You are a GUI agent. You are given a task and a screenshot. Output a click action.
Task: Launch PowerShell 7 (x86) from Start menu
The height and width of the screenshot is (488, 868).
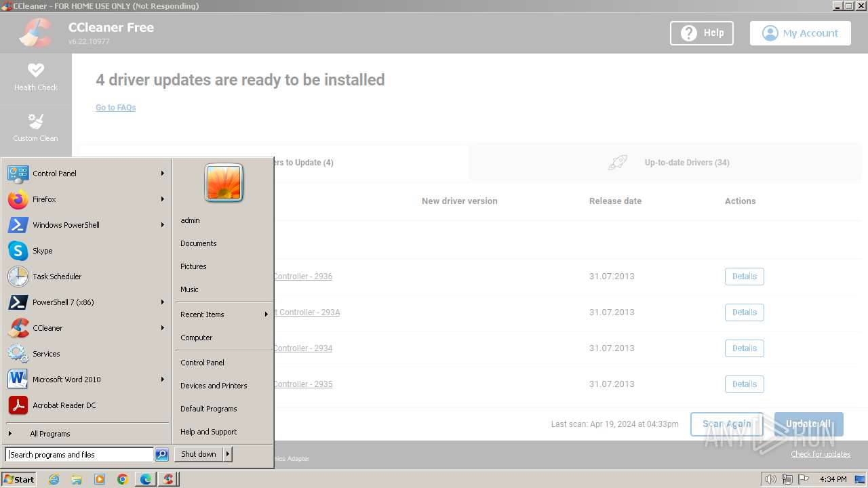87,302
